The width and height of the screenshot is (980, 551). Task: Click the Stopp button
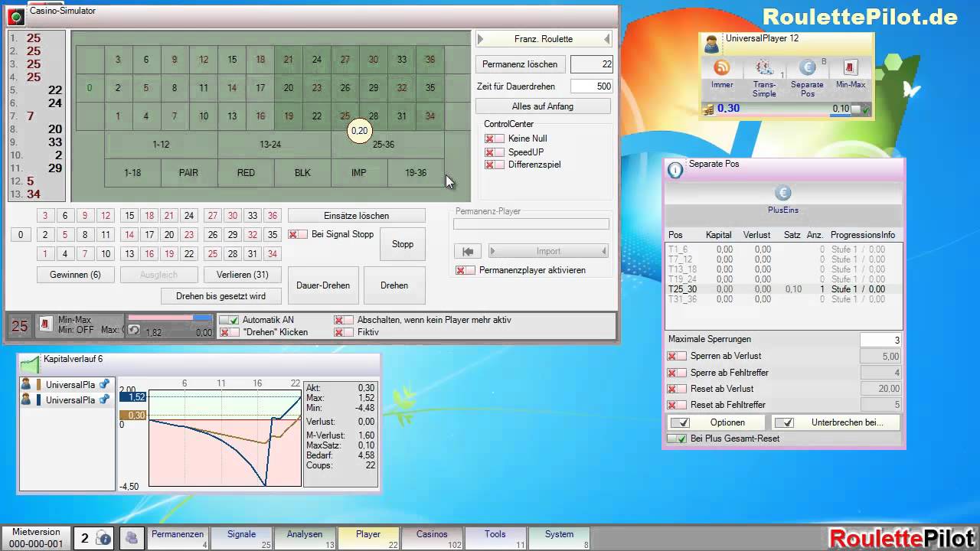tap(403, 244)
